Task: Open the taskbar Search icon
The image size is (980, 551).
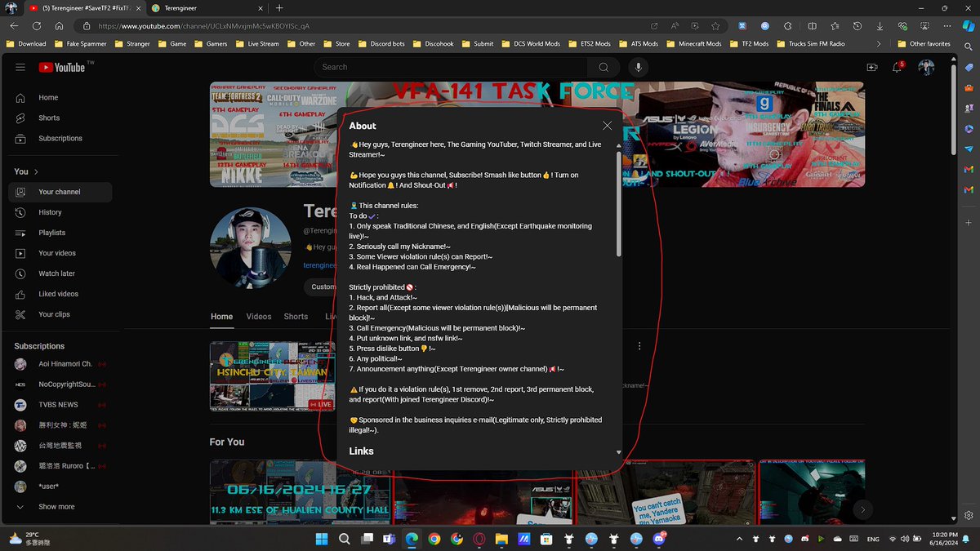Action: tap(344, 539)
